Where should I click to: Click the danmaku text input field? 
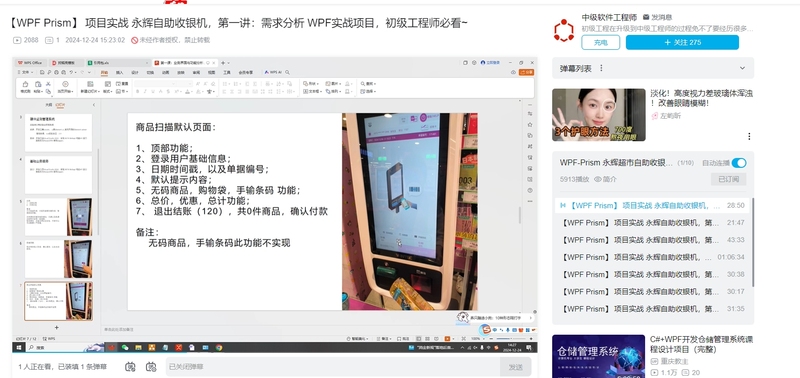[332, 366]
